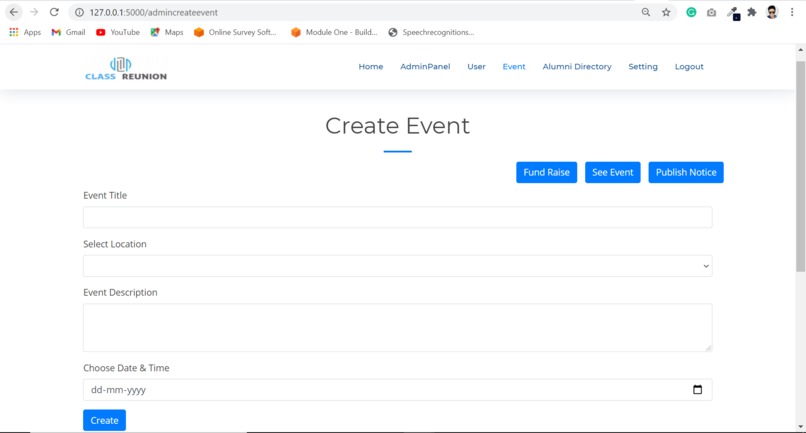806x433 pixels.
Task: Bookmark this page with the star icon
Action: 666,12
